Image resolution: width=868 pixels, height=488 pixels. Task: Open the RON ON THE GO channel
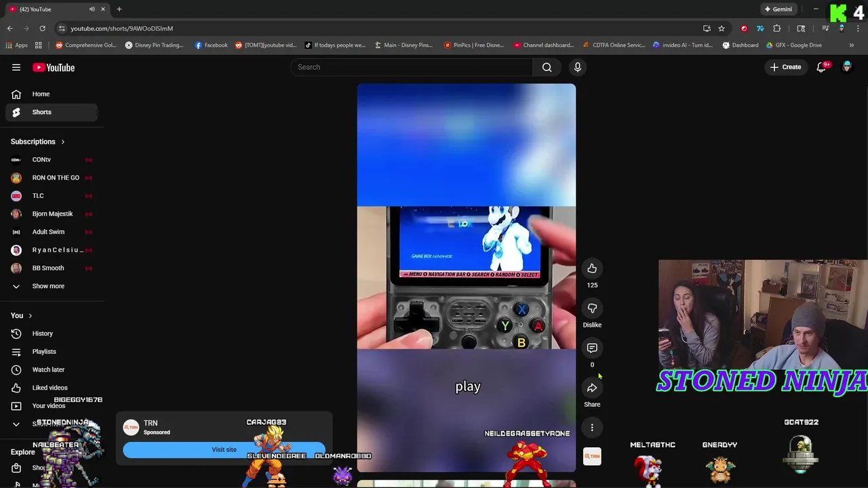[51, 178]
